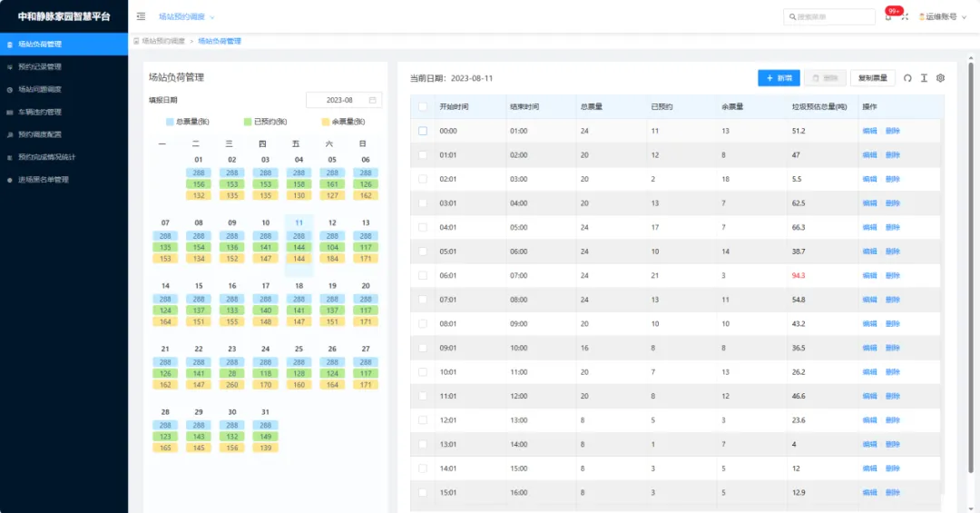The image size is (980, 513).
Task: Click the blue 新增 button
Action: coord(779,78)
